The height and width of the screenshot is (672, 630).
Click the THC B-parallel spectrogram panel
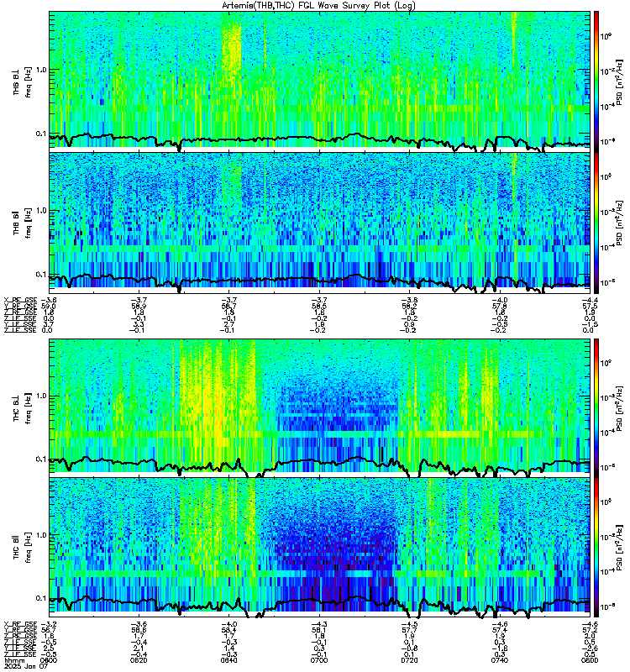coord(320,546)
